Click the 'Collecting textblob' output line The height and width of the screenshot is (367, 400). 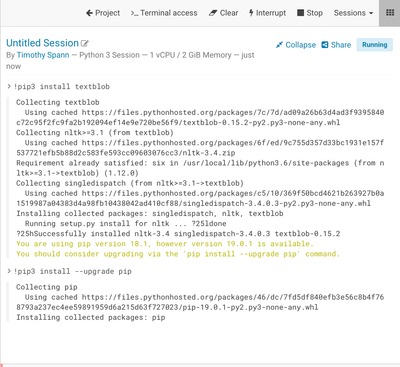pos(58,102)
